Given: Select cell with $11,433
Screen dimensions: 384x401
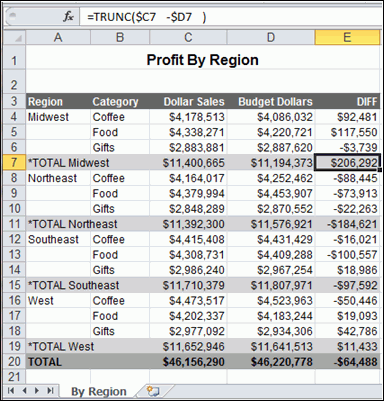Looking at the screenshot, I should pyautogui.click(x=347, y=347).
